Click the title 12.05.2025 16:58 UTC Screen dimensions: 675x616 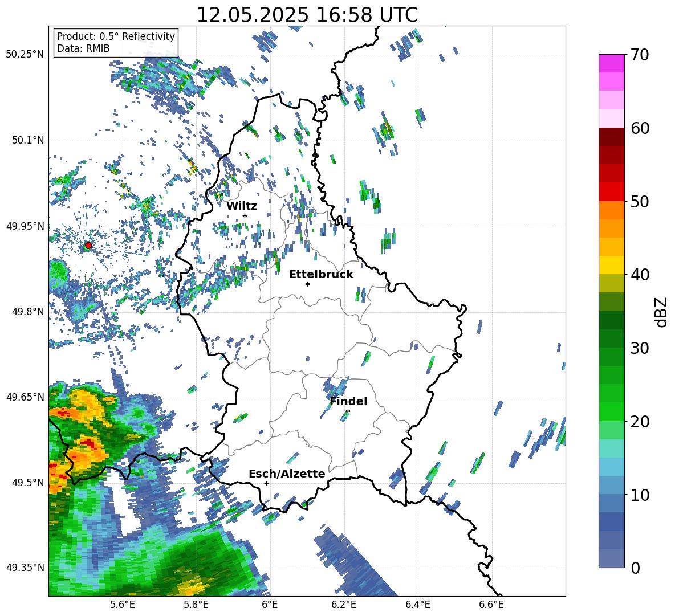click(307, 15)
